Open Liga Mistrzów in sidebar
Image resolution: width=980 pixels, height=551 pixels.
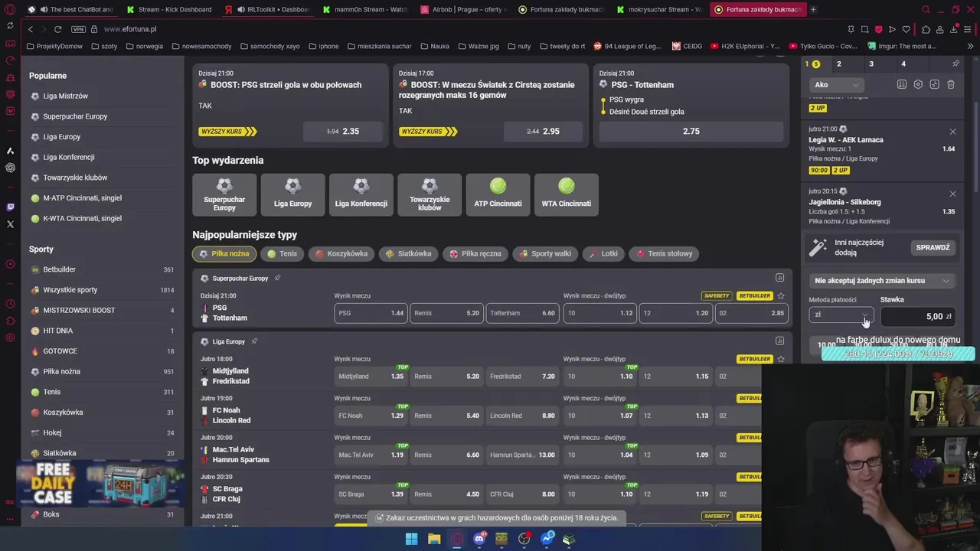[65, 96]
